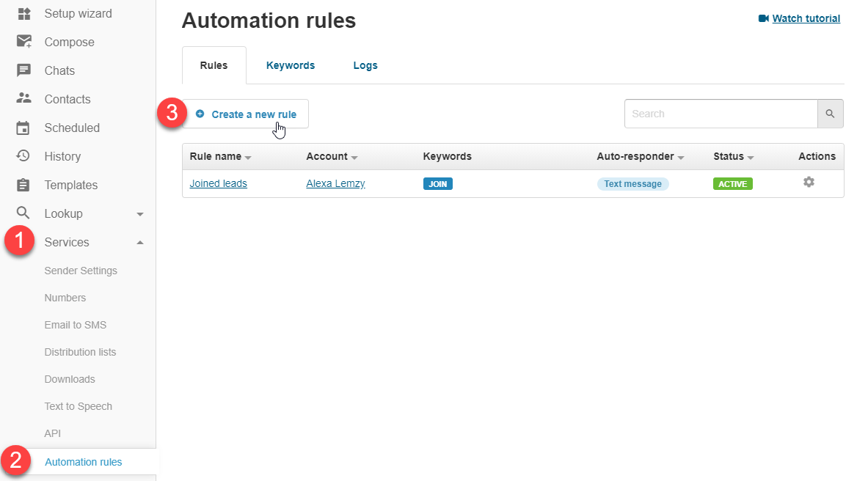
Task: Click the Contacts people icon
Action: [x=23, y=98]
